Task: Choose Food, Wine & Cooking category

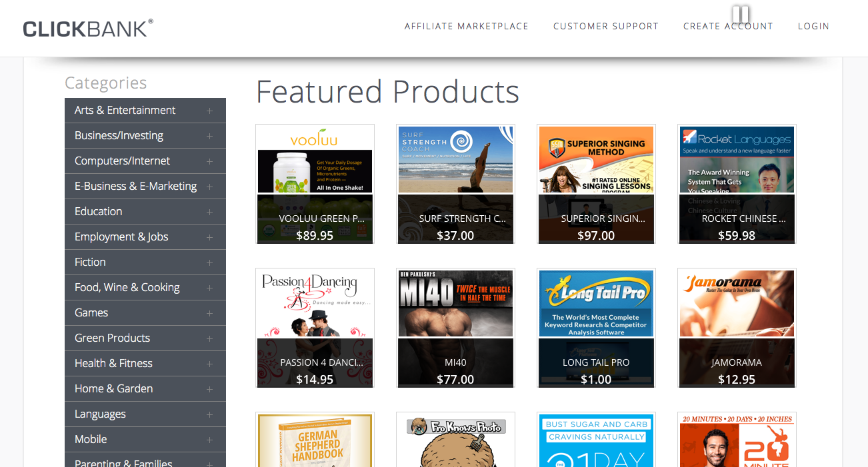Action: tap(145, 288)
